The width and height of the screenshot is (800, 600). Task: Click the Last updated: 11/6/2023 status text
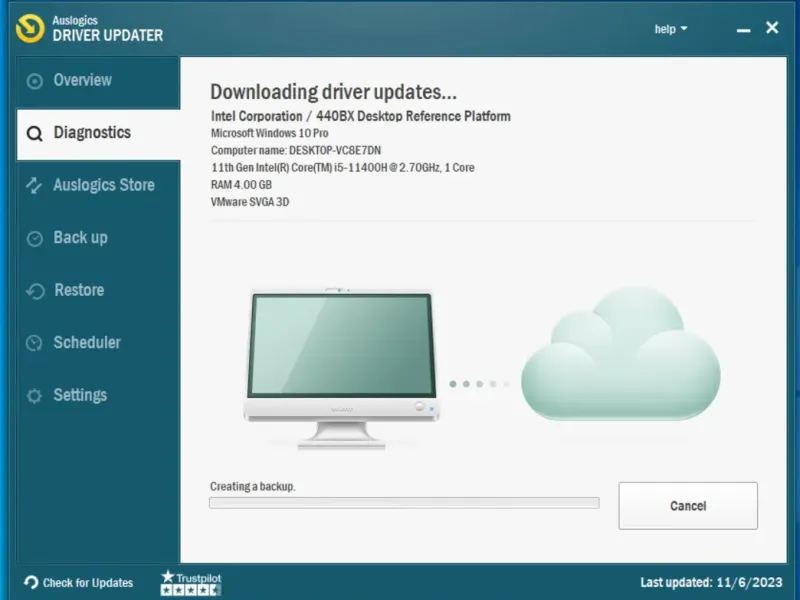(711, 582)
